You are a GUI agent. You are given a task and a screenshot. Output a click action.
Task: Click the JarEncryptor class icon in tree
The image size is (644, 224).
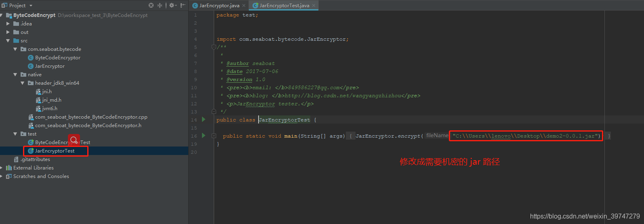pos(31,66)
